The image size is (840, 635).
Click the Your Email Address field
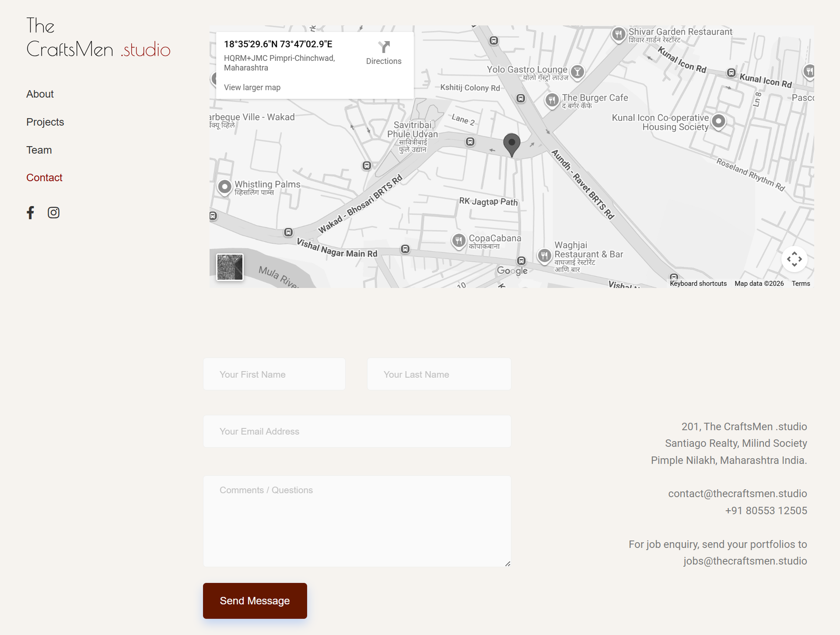[357, 431]
